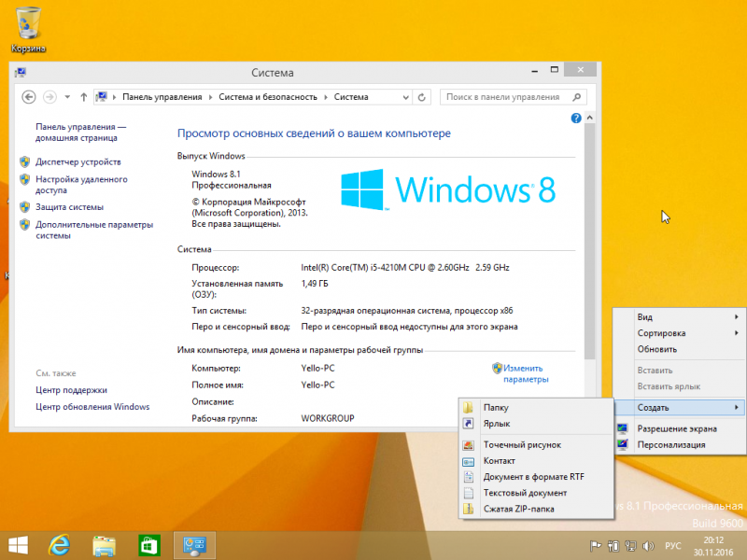Click the Персонализация menu icon
Viewport: 747px width, 560px height.
(622, 445)
